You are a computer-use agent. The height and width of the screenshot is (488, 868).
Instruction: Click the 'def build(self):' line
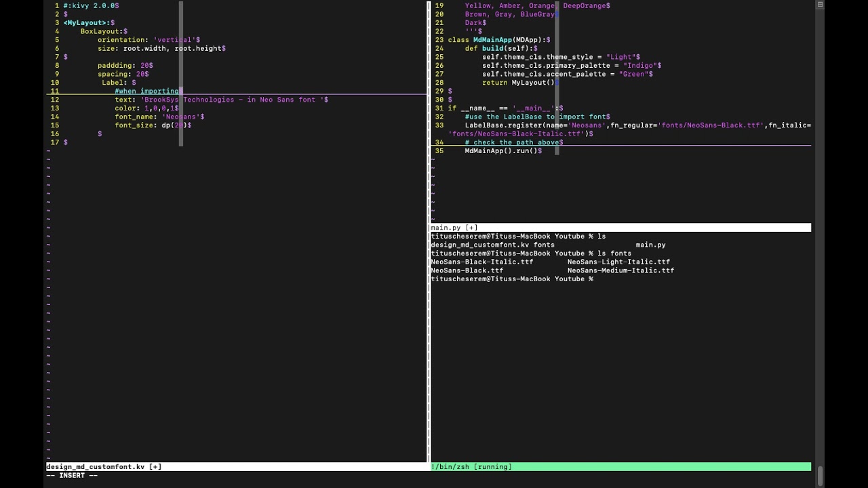click(x=501, y=48)
